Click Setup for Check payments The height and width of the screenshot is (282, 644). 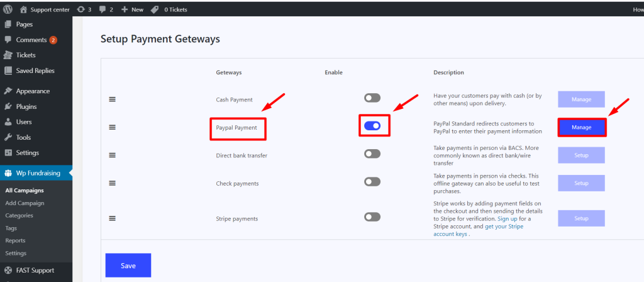(x=581, y=183)
